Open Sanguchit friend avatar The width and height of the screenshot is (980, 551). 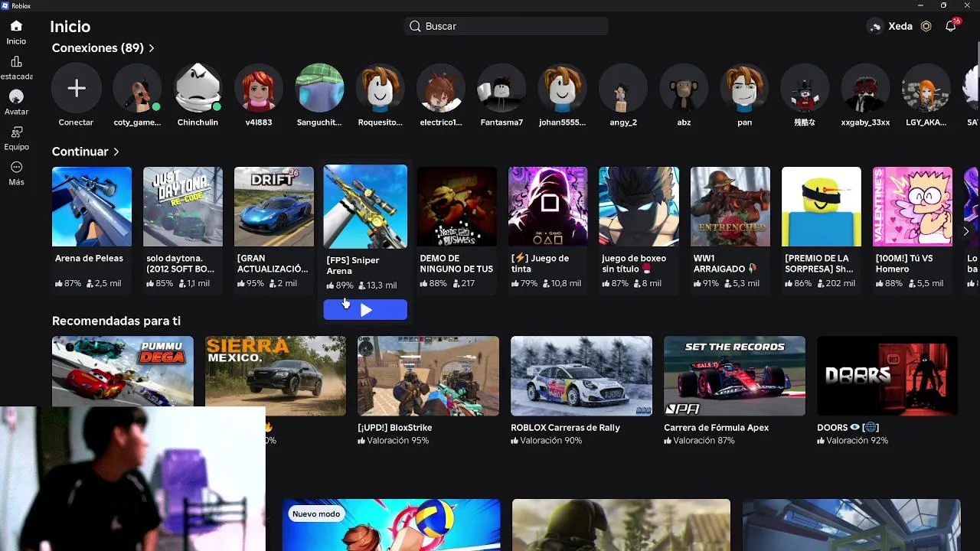tap(319, 89)
